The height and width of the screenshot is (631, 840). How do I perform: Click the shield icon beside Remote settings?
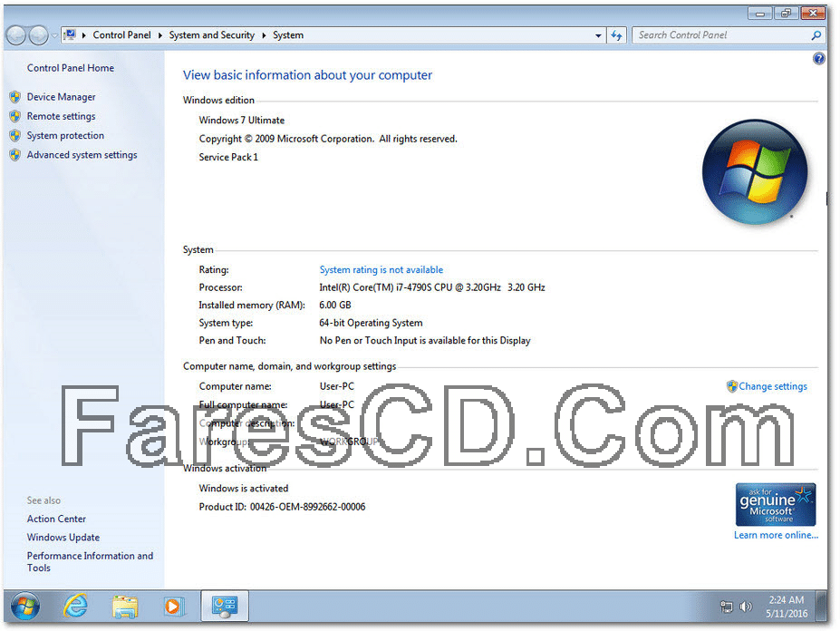click(x=15, y=116)
